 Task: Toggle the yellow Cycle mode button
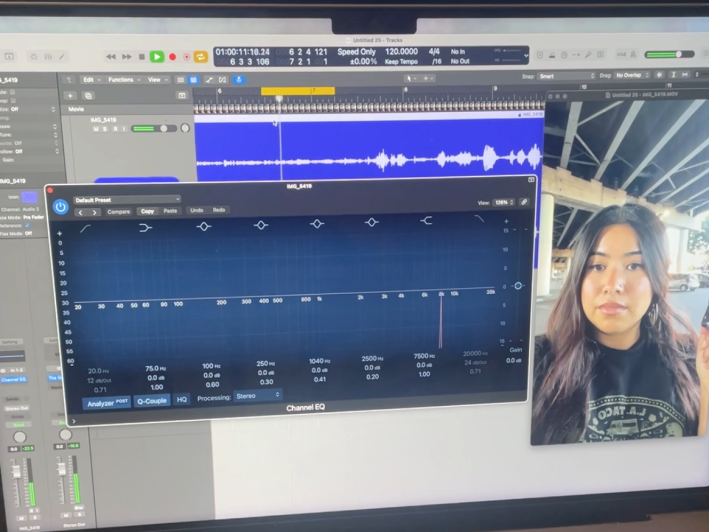coord(200,57)
